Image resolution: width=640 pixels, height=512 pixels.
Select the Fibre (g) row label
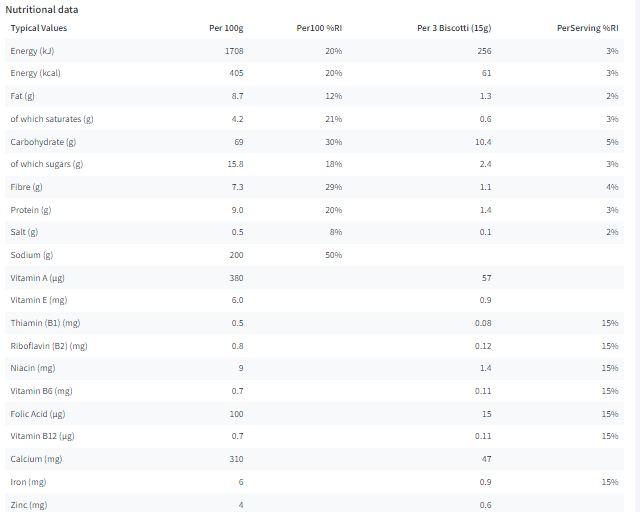coord(27,187)
